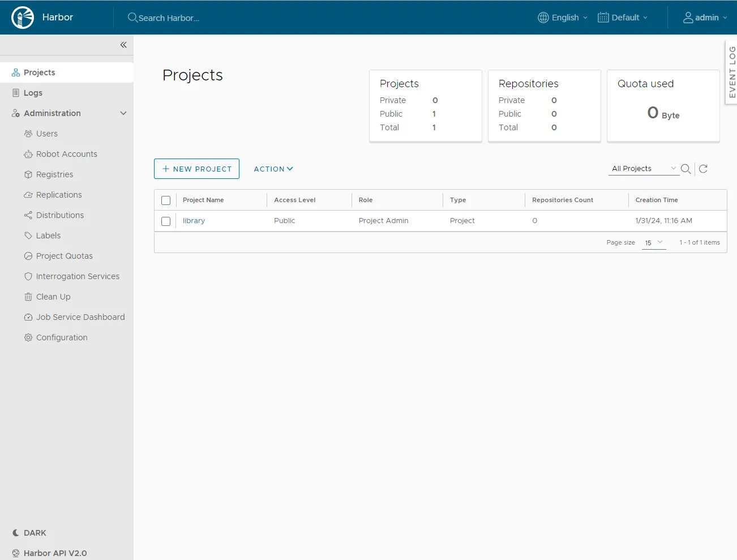Click the Registries box icon
This screenshot has width=737, height=560.
click(28, 174)
